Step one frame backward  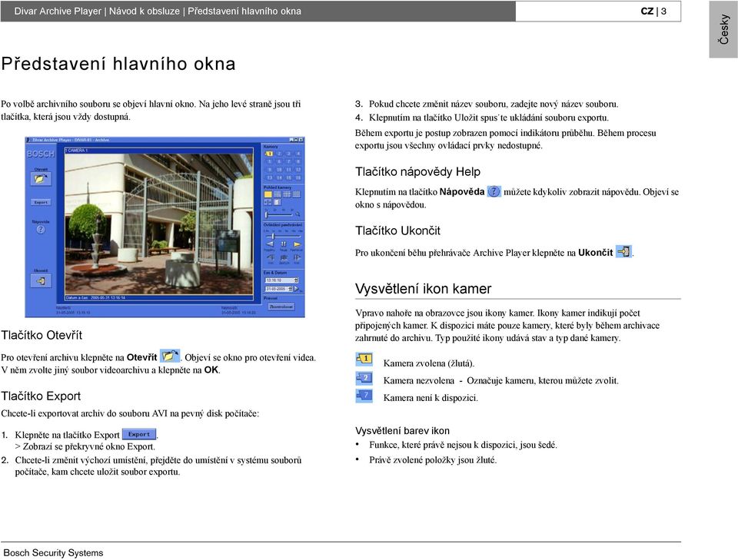point(271,257)
